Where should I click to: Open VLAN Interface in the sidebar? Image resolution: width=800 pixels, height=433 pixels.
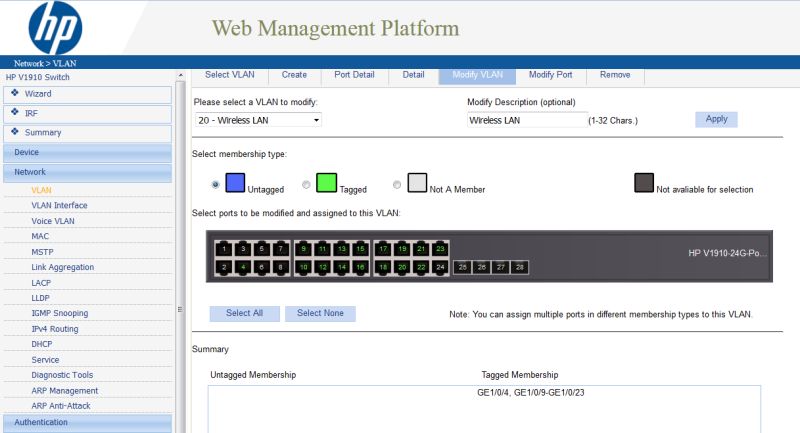[59, 205]
